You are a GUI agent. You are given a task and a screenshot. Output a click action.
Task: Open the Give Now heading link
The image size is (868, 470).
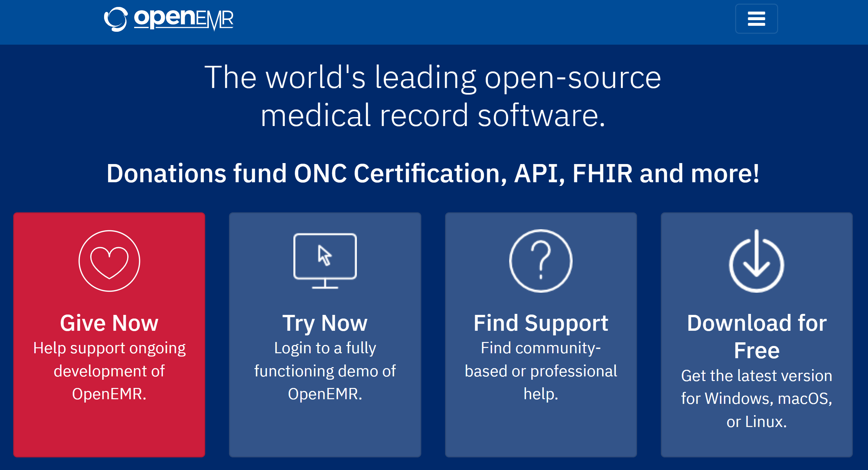(109, 323)
